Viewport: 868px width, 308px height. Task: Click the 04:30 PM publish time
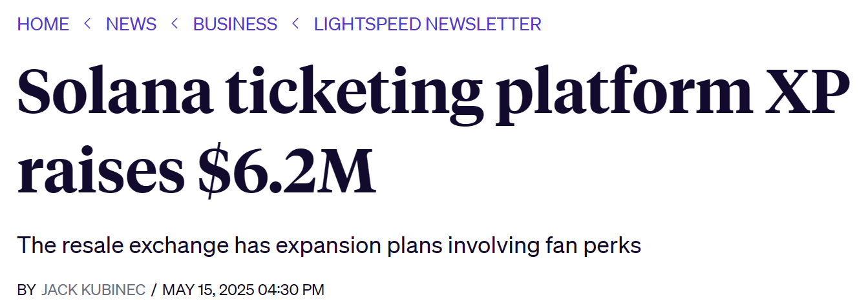coord(291,290)
